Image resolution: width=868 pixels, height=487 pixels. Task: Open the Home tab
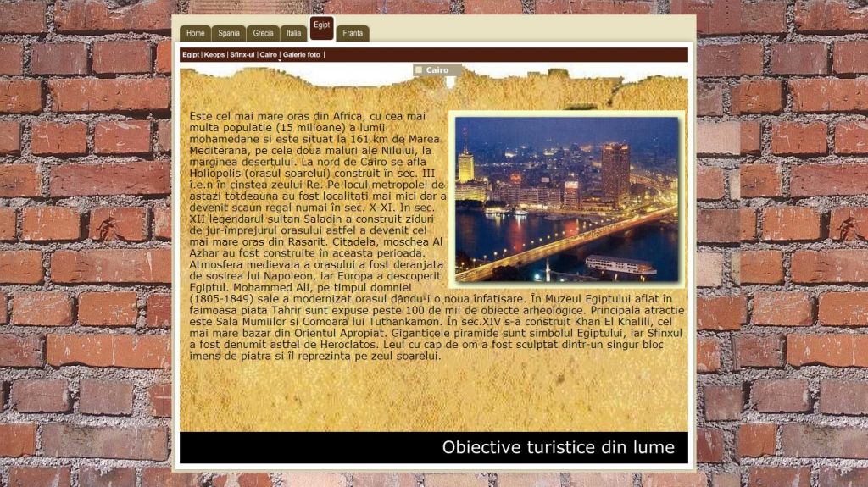tap(195, 34)
